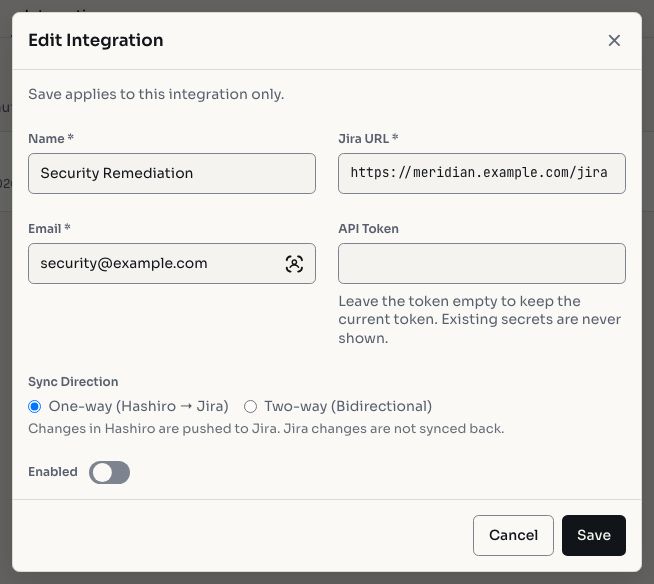Screen dimensions: 654x584
Task: Click the 'API Token' field label
Action: (368, 229)
